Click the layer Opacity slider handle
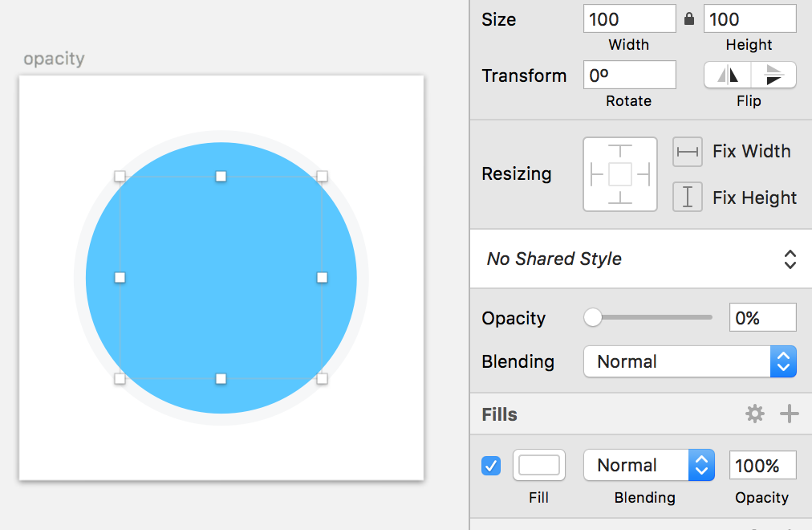Viewport: 812px width, 530px height. (593, 318)
